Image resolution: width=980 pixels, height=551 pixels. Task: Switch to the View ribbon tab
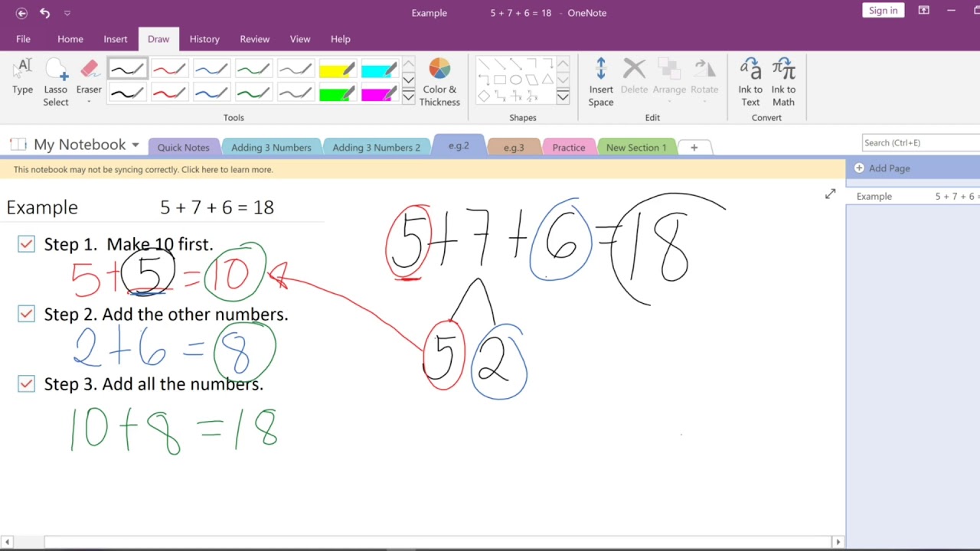tap(300, 39)
